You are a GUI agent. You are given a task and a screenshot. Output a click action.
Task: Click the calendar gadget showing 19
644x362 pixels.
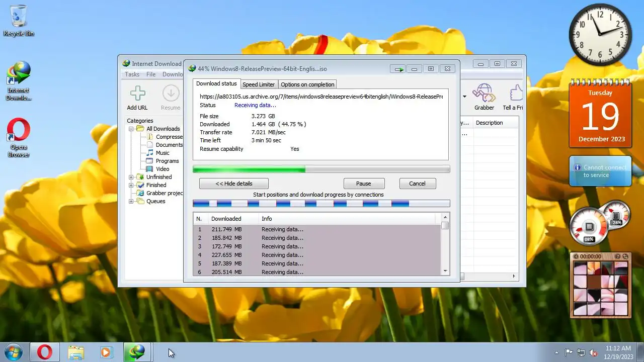pyautogui.click(x=601, y=114)
